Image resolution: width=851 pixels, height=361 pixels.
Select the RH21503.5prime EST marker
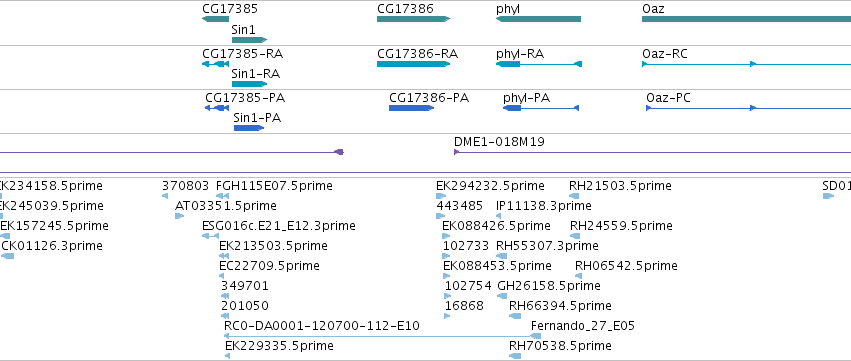tap(574, 196)
